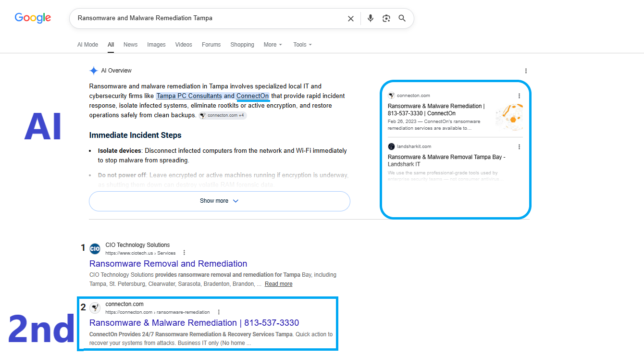
Task: Click Read more link in CIO result
Action: point(279,284)
